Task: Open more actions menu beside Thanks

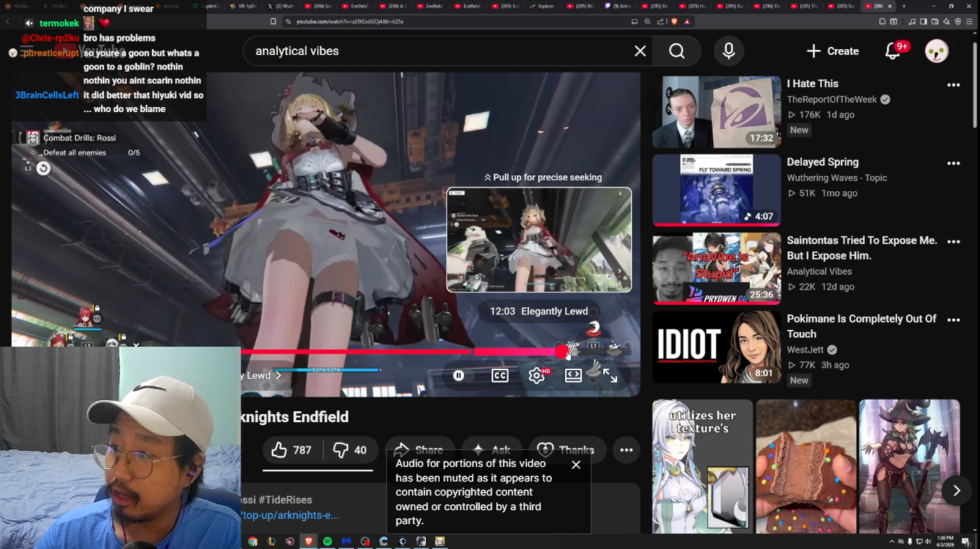Action: click(x=626, y=450)
